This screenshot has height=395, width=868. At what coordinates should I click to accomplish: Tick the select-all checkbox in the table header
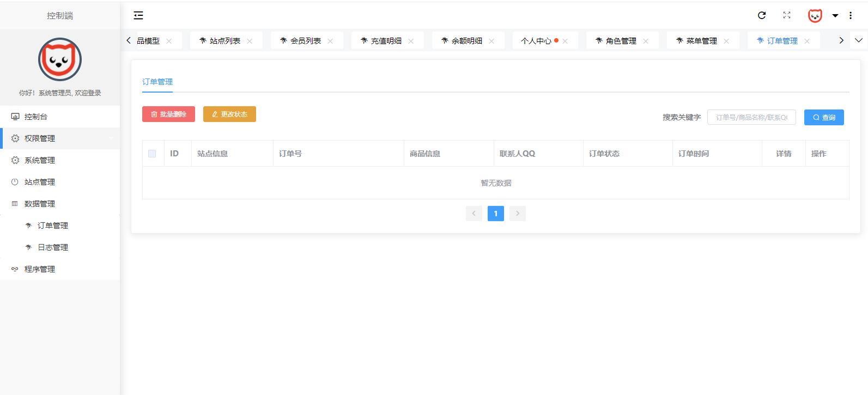[x=152, y=154]
